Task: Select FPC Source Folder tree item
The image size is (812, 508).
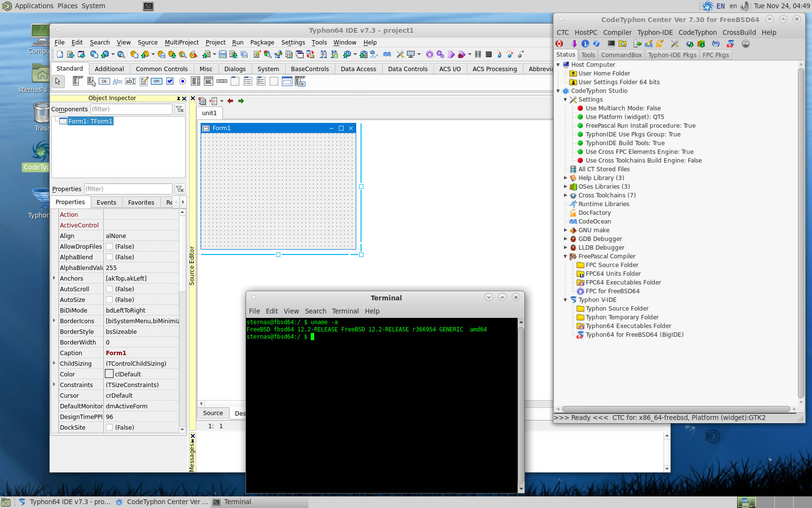Action: click(x=612, y=265)
